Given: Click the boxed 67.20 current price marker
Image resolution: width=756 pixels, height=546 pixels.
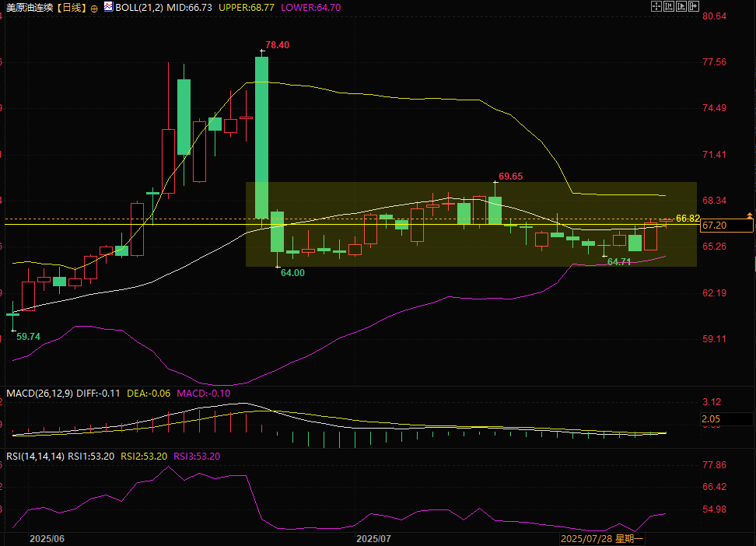Looking at the screenshot, I should click(726, 226).
